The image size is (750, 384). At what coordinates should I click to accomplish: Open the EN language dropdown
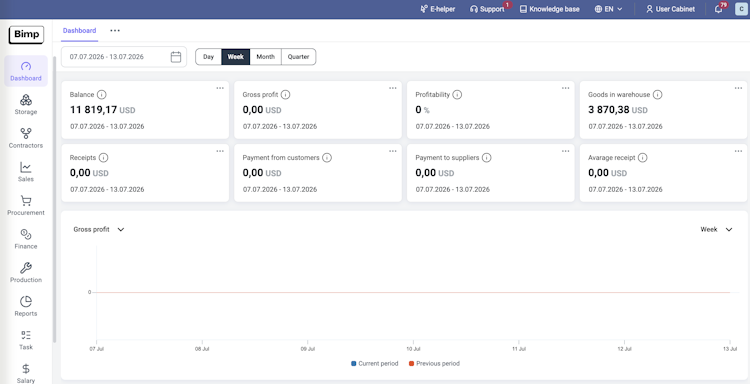click(x=608, y=9)
